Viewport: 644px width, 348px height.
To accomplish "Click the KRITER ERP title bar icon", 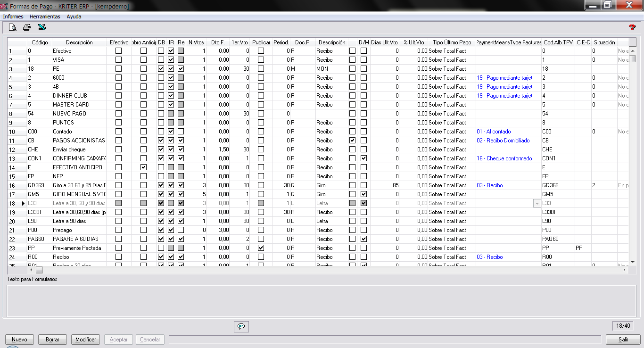I will (x=4, y=7).
